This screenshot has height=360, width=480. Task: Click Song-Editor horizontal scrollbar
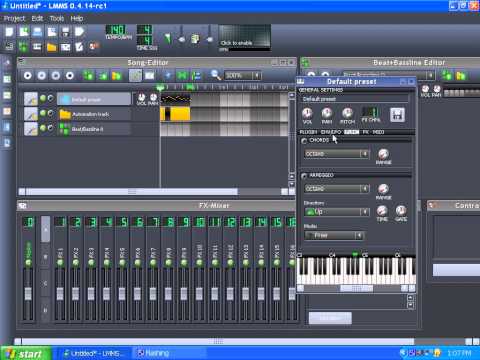pos(132,192)
